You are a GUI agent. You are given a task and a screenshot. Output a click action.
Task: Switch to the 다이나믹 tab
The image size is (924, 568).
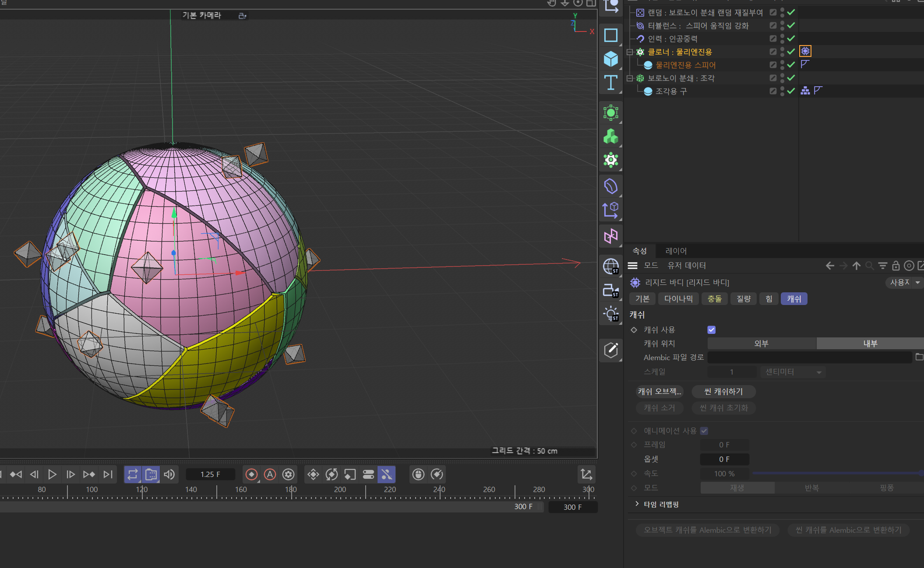coord(678,299)
